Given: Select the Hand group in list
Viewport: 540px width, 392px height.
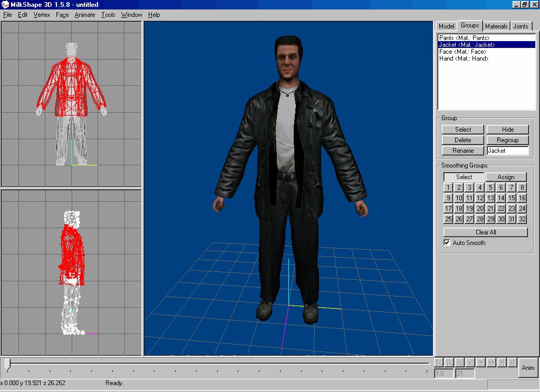Looking at the screenshot, I should [487, 58].
